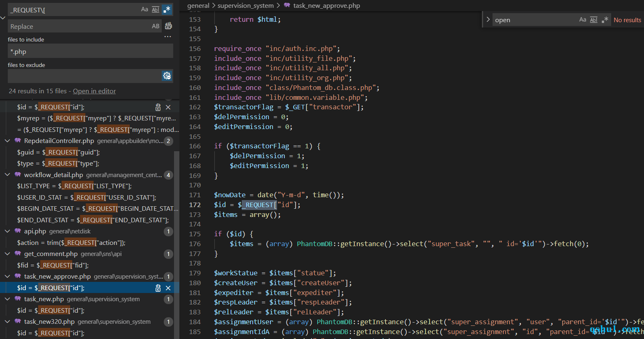Dismiss the $id result above the $myrep row

point(168,107)
